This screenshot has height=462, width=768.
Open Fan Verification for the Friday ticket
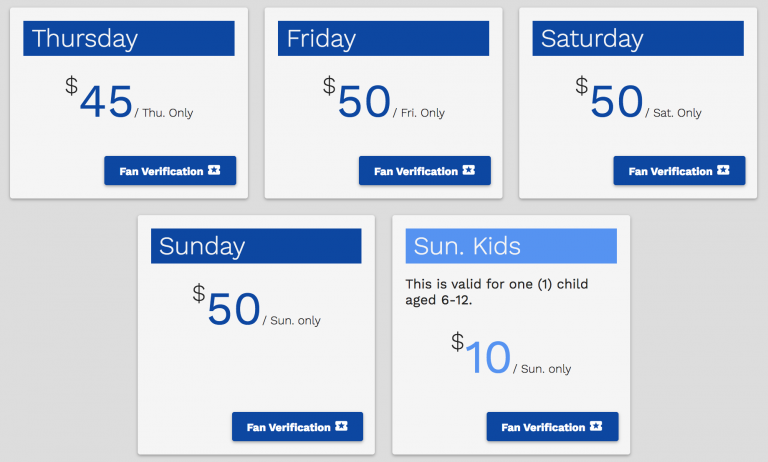[x=425, y=170]
